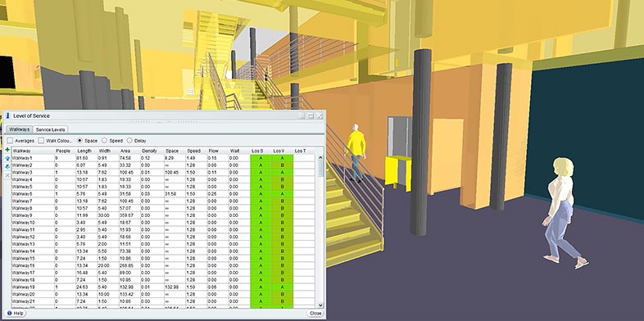Click scrollbar up arrow in walkway table
This screenshot has width=644, height=321.
(320, 157)
